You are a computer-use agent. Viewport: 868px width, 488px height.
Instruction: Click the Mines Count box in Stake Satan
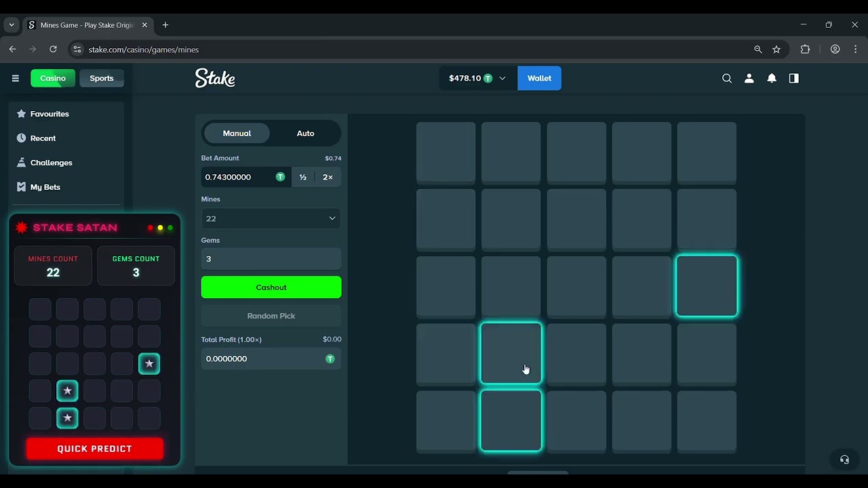coord(53,266)
